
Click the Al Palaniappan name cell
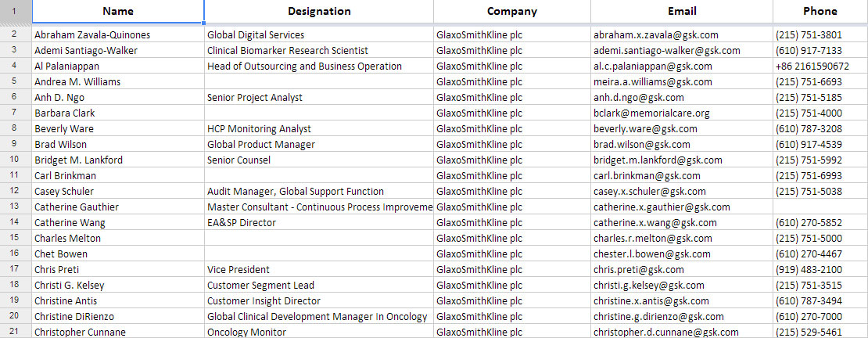(117, 67)
